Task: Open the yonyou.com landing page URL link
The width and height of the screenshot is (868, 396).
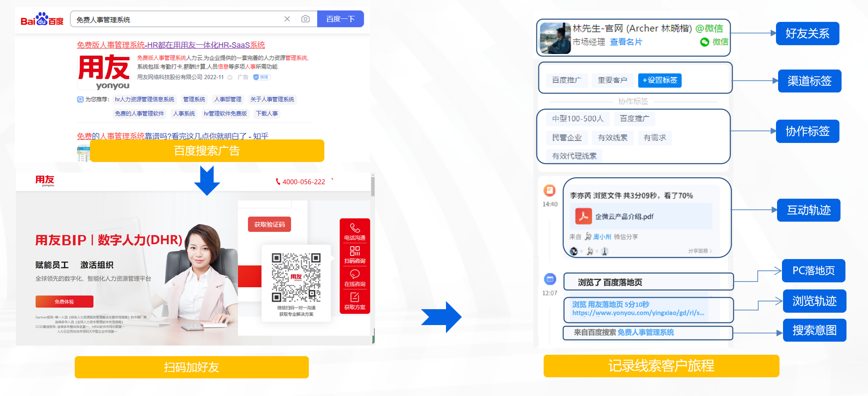Action: click(638, 313)
